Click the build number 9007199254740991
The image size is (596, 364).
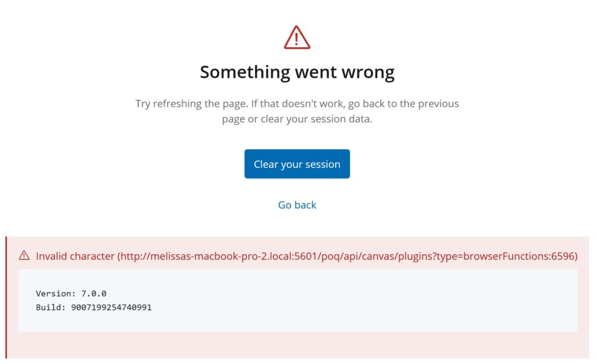tap(111, 308)
